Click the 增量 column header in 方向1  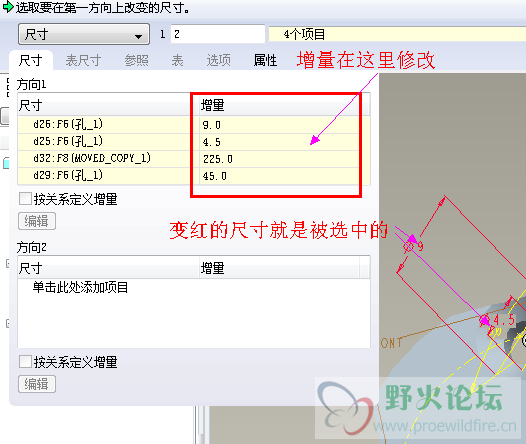[280, 105]
